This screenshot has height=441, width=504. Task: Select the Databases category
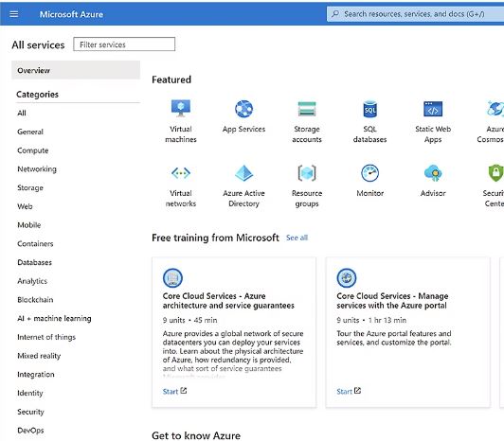pyautogui.click(x=34, y=262)
